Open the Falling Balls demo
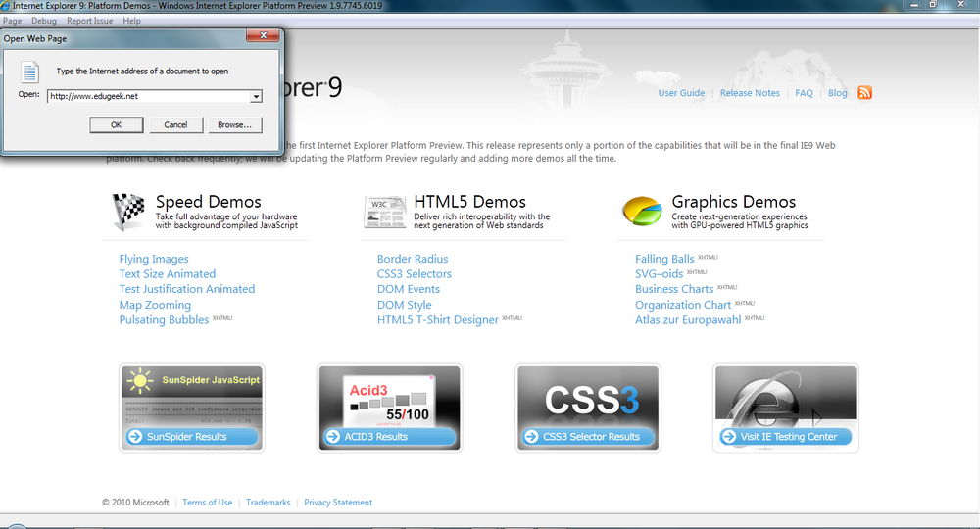This screenshot has width=980, height=529. pos(664,259)
